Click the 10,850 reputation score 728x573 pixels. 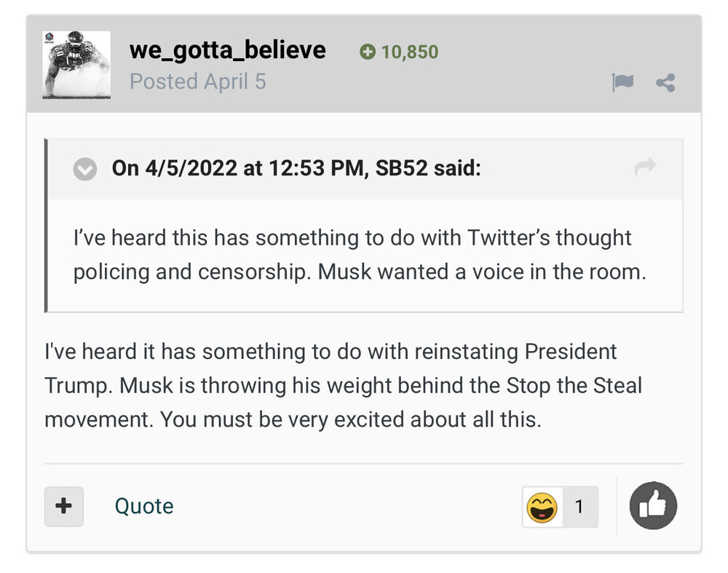click(x=409, y=52)
